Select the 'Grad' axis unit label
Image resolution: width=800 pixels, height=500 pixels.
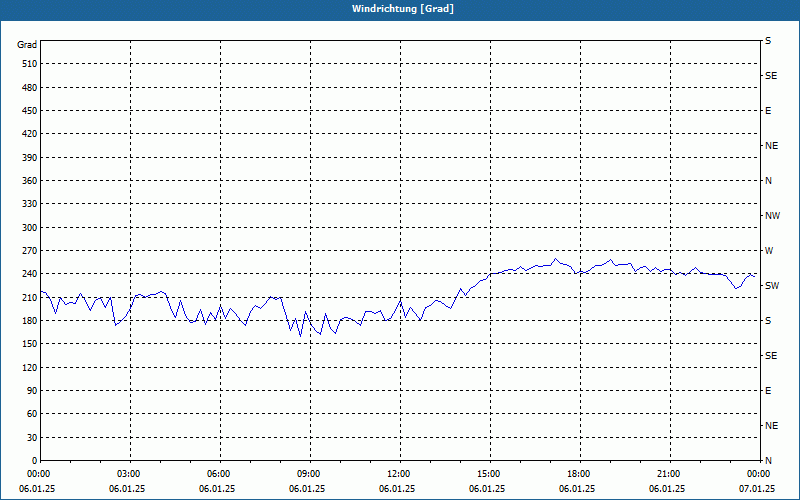click(27, 45)
